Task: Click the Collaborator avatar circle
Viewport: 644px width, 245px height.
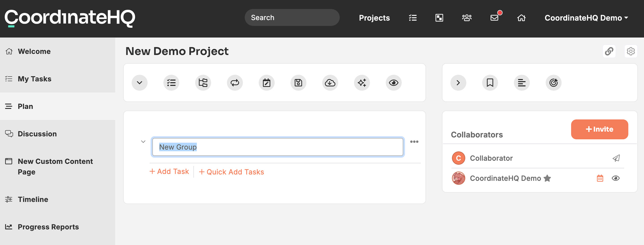Action: (x=458, y=158)
